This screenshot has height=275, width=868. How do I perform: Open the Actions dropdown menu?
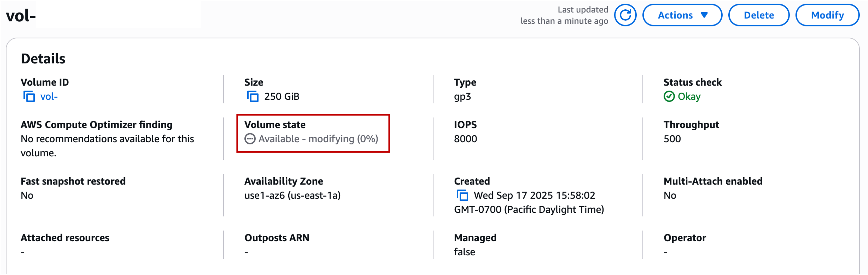(x=682, y=15)
